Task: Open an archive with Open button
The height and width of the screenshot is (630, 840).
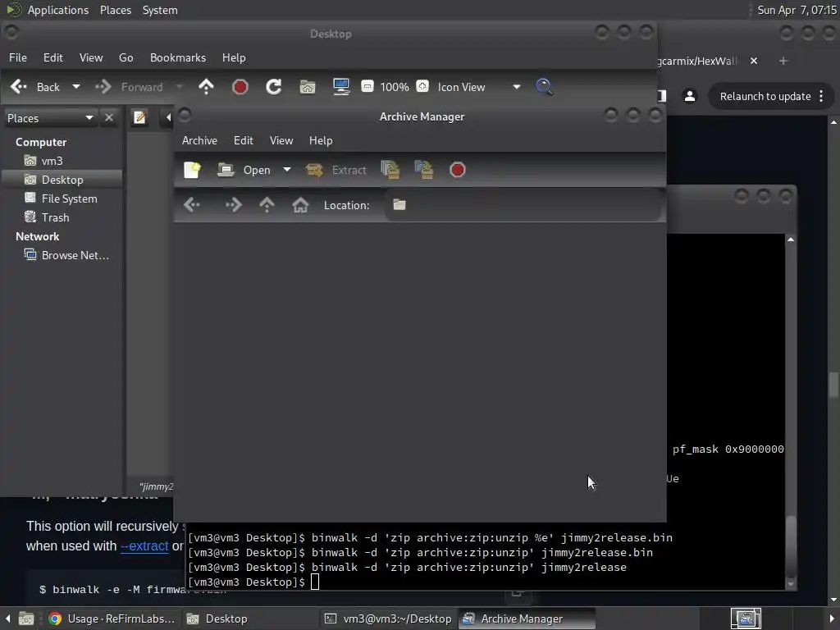Action: click(244, 170)
